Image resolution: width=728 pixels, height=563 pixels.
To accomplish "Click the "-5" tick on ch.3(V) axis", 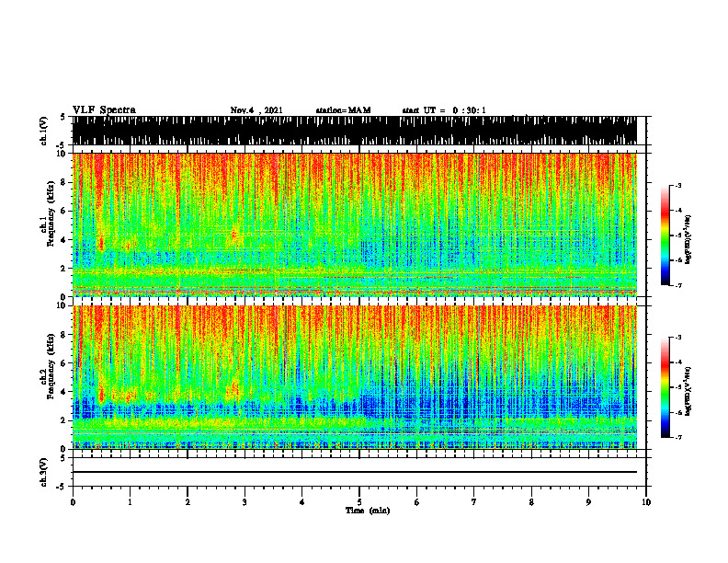I will pyautogui.click(x=61, y=487).
